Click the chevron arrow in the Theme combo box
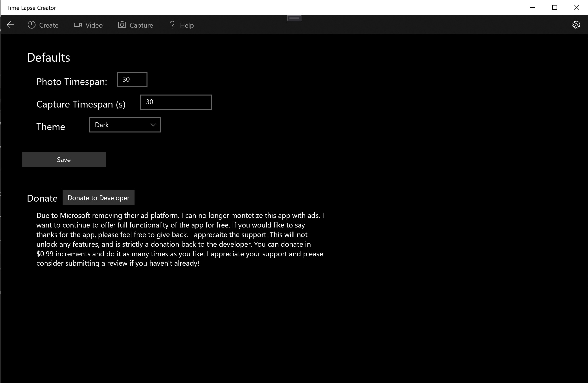The height and width of the screenshot is (383, 588). 153,125
